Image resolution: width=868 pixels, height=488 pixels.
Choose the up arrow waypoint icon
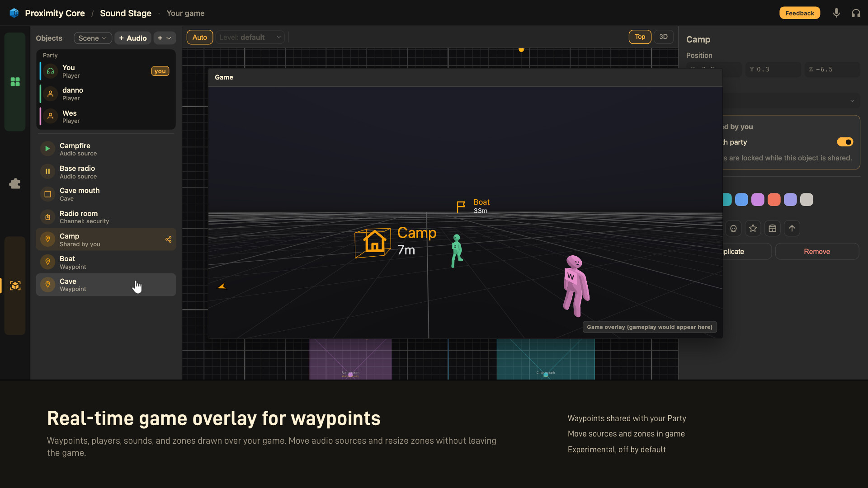(792, 229)
